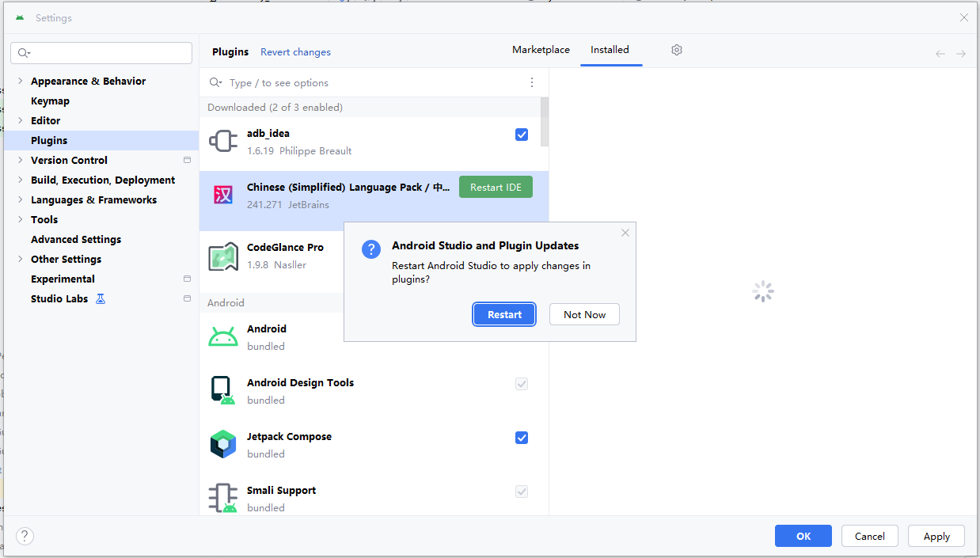Expand Build, Execution, Deployment node
980x558 pixels.
click(x=21, y=180)
